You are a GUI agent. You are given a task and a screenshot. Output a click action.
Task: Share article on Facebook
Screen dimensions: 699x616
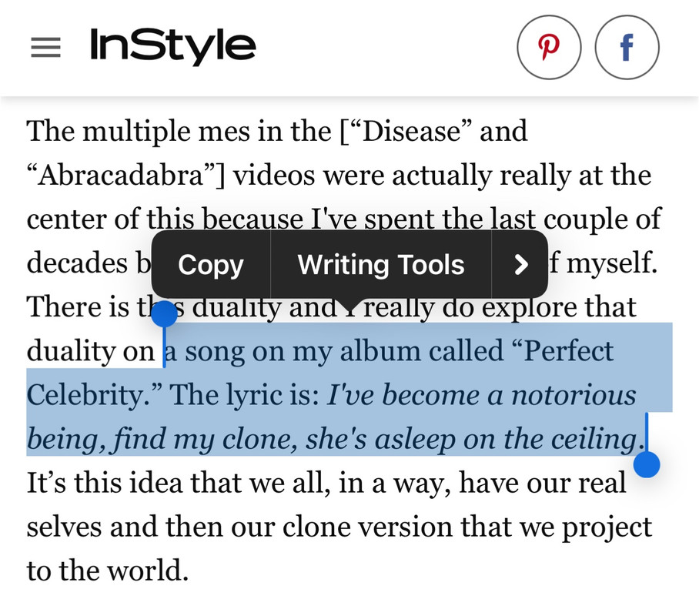pos(627,47)
